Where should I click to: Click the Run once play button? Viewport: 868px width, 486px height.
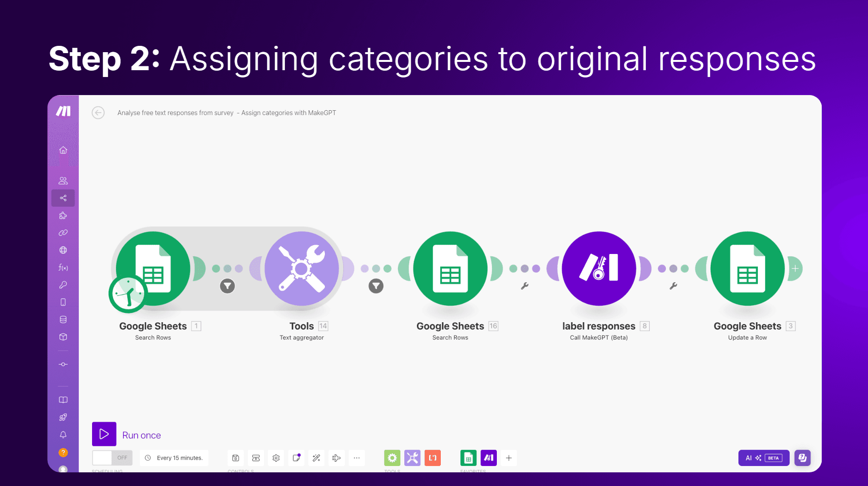coord(104,434)
